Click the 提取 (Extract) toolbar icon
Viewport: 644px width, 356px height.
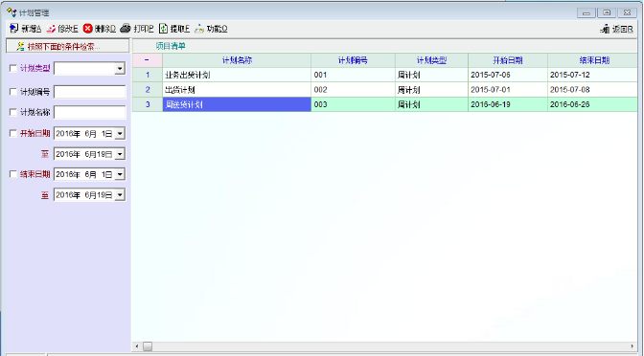pos(164,29)
